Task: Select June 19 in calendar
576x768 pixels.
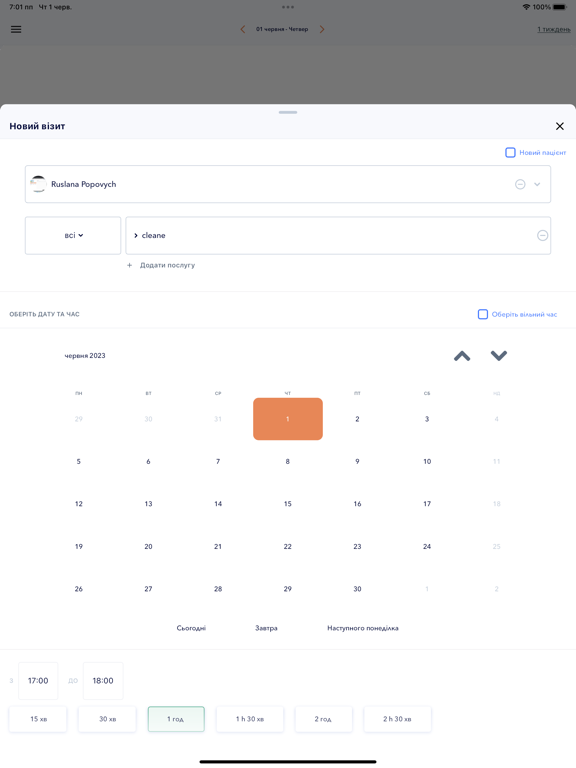Action: (x=79, y=547)
